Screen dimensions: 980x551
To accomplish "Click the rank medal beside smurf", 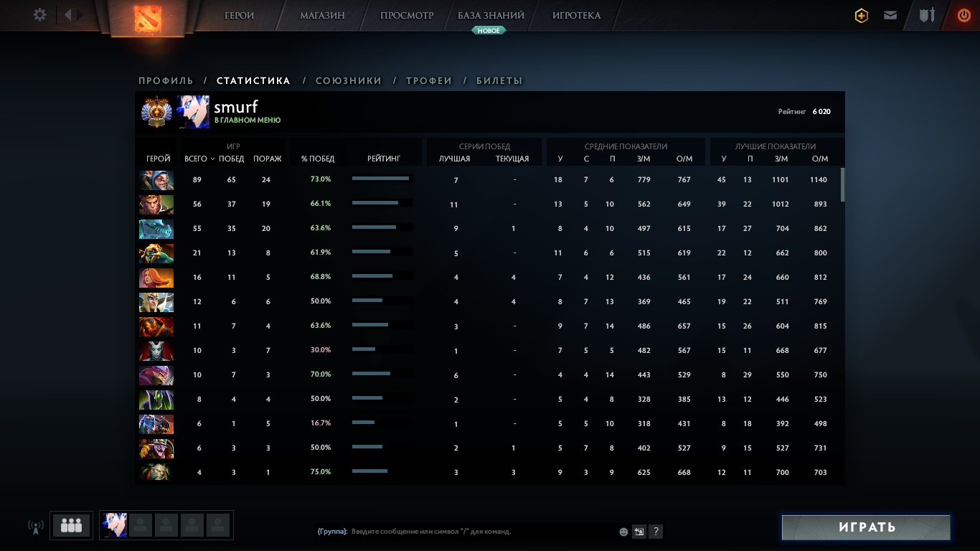I will pyautogui.click(x=156, y=111).
